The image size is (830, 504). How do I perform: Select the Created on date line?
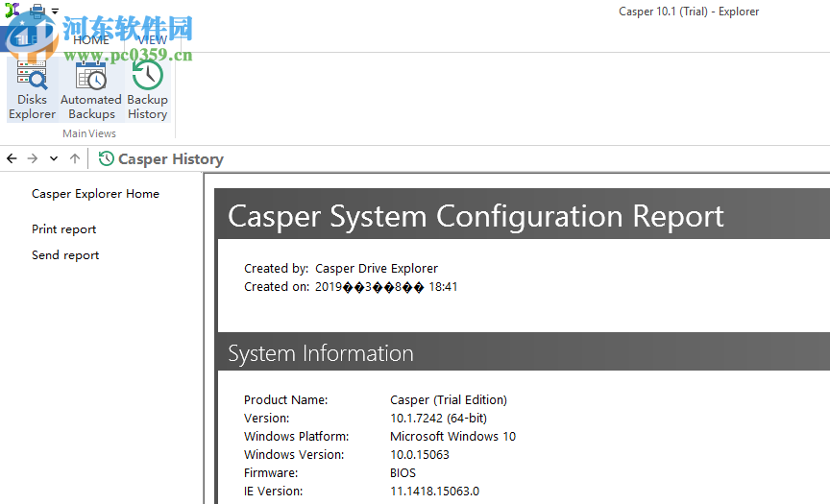click(x=351, y=287)
